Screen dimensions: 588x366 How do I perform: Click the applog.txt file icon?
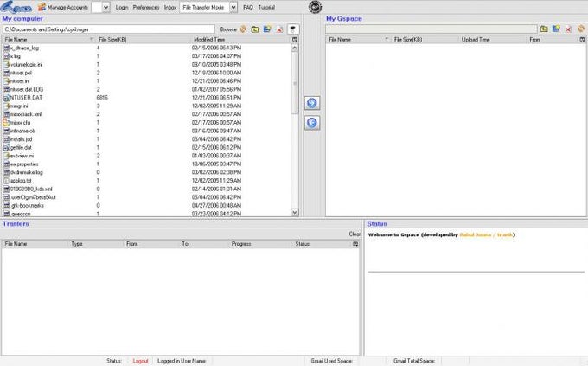6,181
